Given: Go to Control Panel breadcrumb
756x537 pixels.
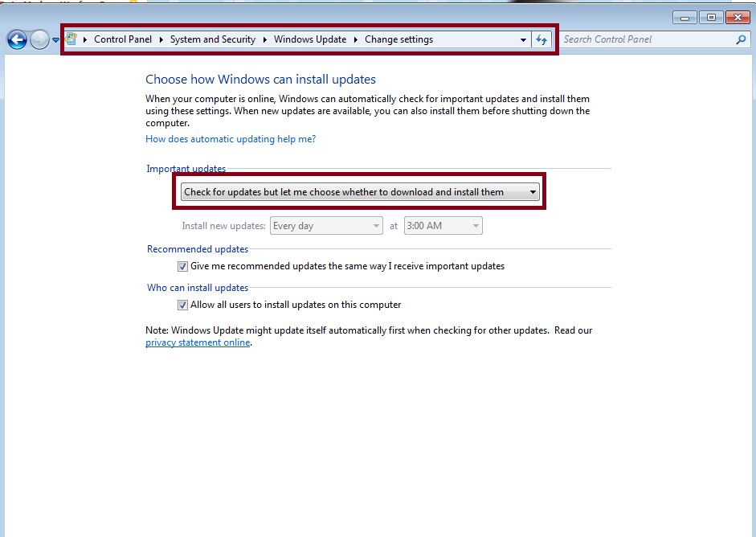Looking at the screenshot, I should [x=122, y=39].
